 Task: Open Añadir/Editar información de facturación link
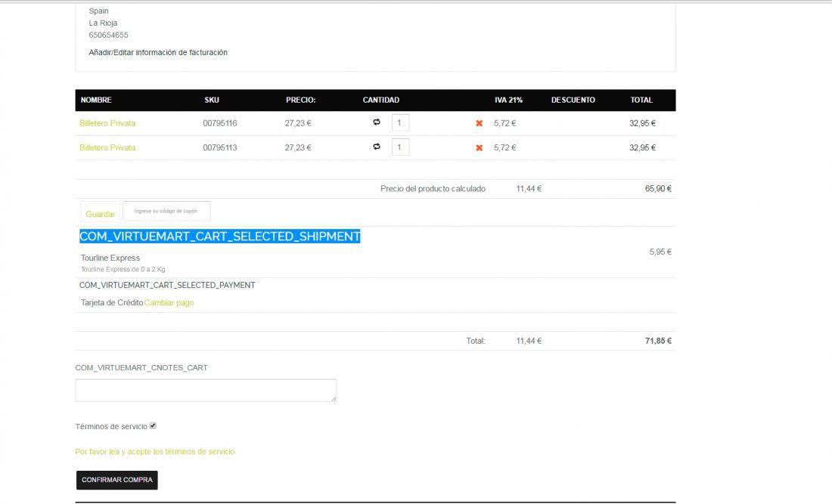coord(158,52)
